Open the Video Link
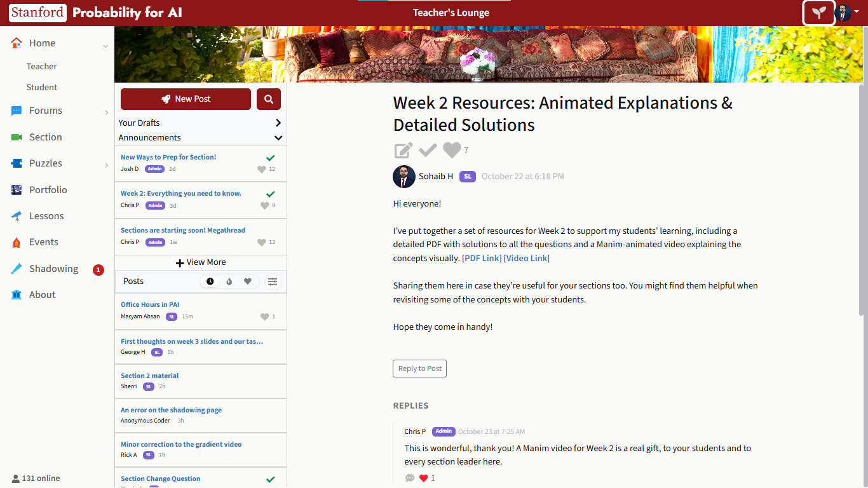This screenshot has height=488, width=868. pyautogui.click(x=527, y=258)
